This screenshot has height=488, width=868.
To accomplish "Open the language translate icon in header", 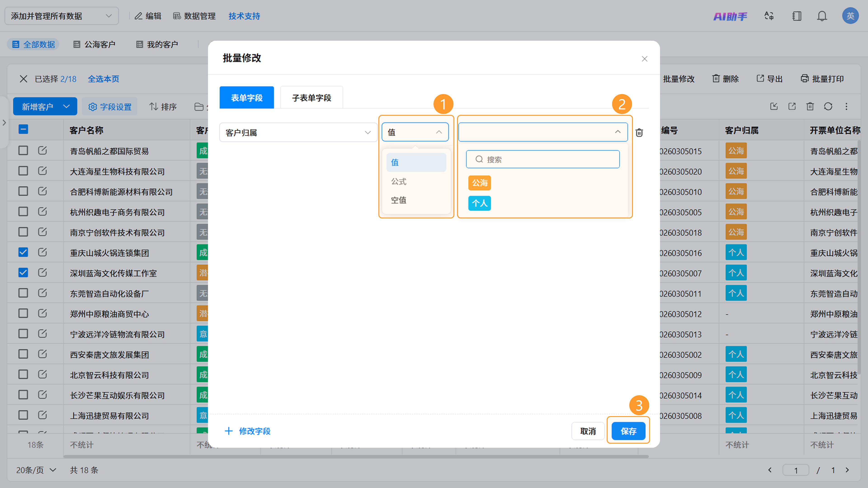I will tap(769, 16).
